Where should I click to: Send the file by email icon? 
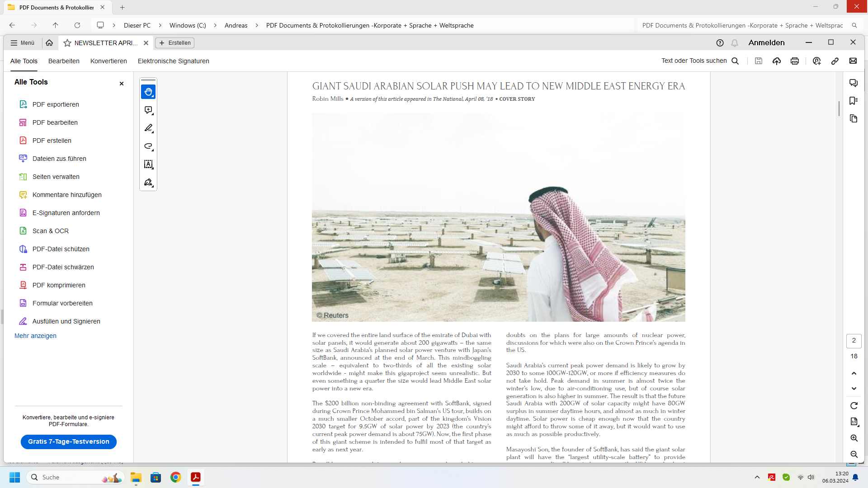point(853,61)
